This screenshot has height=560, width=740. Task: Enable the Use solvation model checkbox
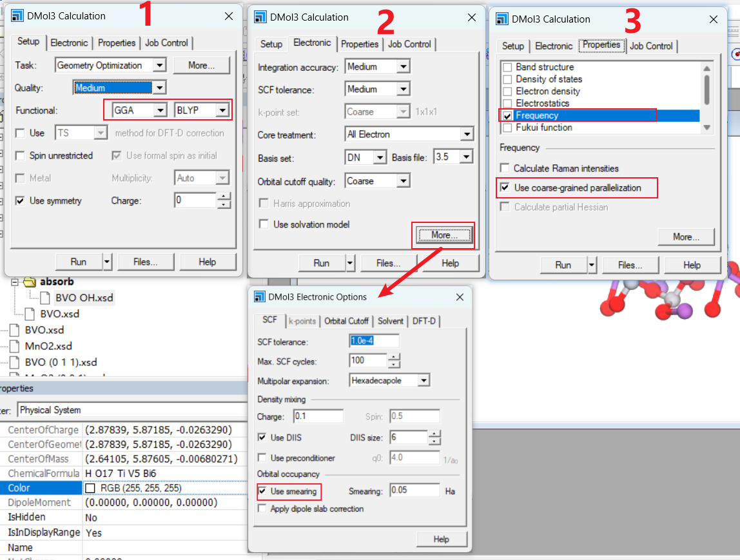[264, 224]
